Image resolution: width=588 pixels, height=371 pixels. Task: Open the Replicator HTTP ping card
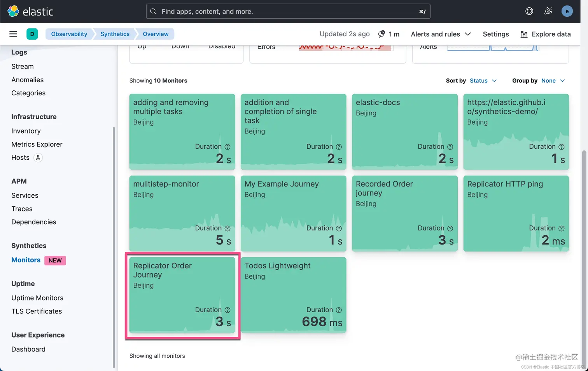(516, 213)
